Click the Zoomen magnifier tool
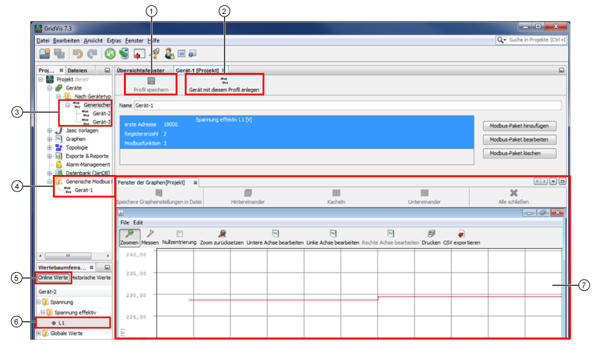Screen dimensions: 598x364 (129, 233)
